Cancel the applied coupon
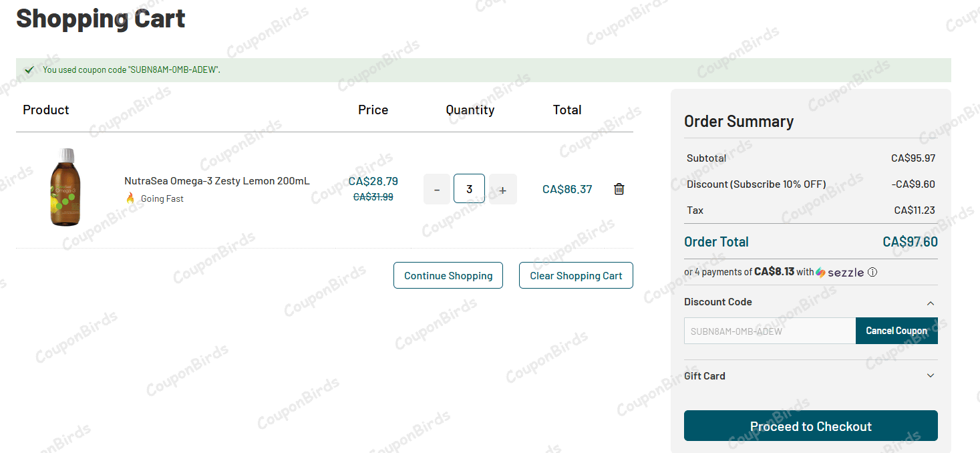Image resolution: width=980 pixels, height=453 pixels. coord(896,331)
